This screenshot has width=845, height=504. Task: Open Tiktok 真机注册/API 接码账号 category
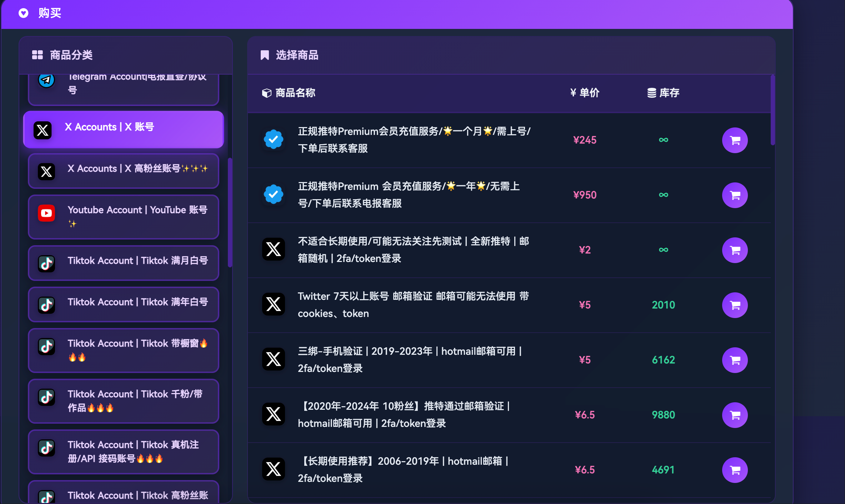123,452
